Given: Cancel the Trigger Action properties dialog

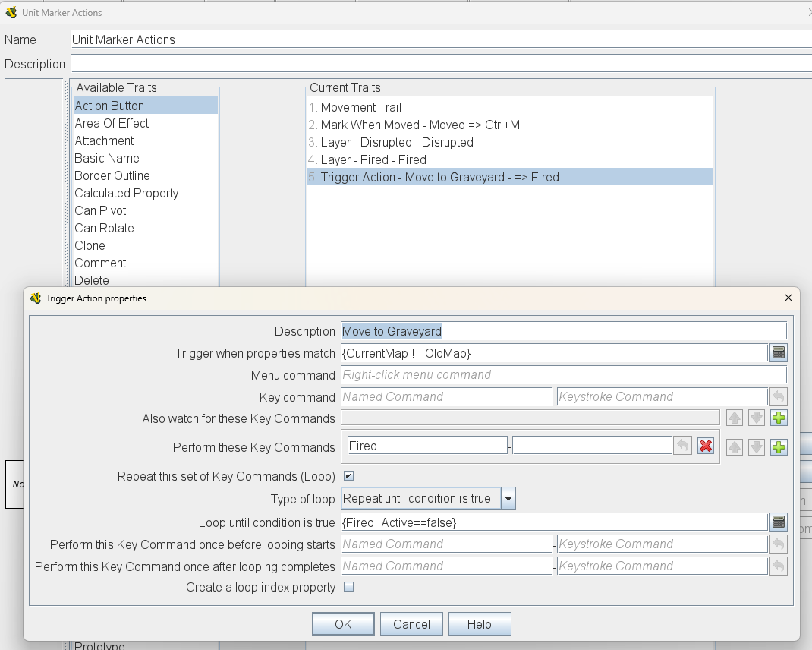Looking at the screenshot, I should 411,624.
